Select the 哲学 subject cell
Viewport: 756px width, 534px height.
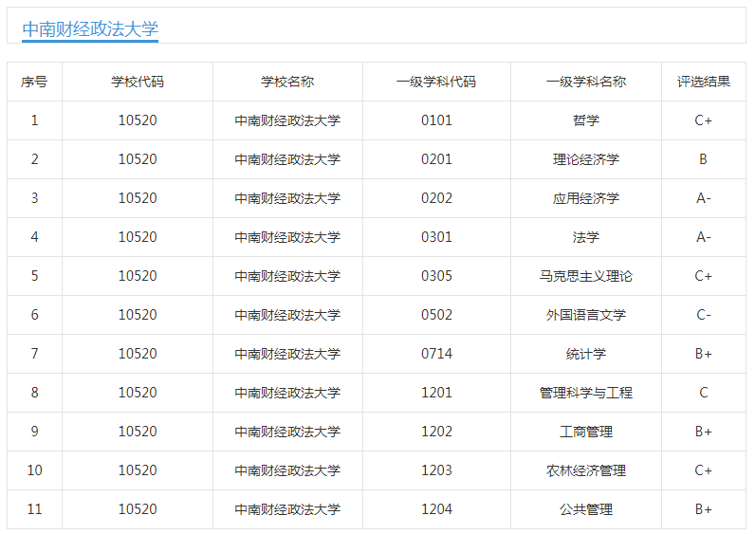tap(586, 120)
